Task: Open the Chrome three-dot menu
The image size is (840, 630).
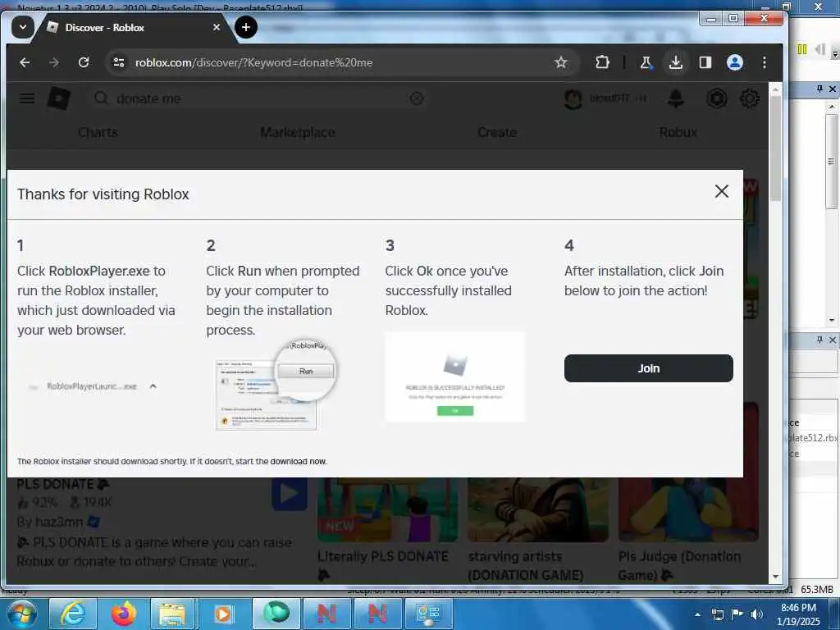Action: pos(765,62)
